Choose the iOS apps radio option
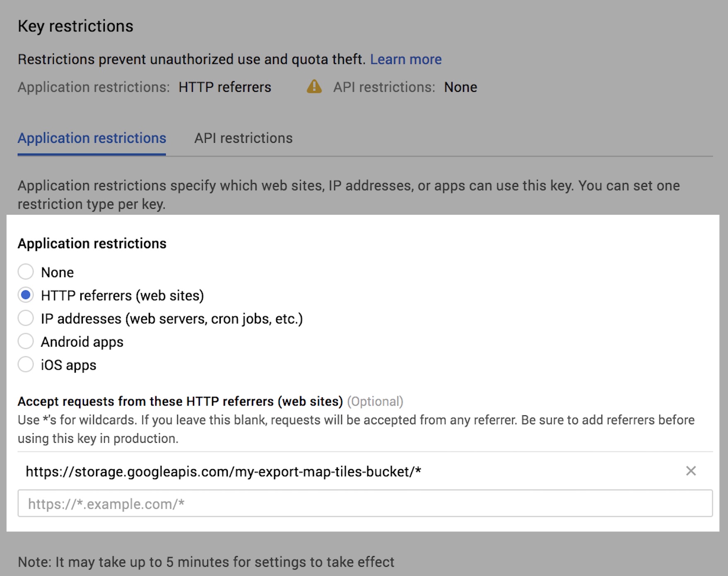 pyautogui.click(x=26, y=365)
